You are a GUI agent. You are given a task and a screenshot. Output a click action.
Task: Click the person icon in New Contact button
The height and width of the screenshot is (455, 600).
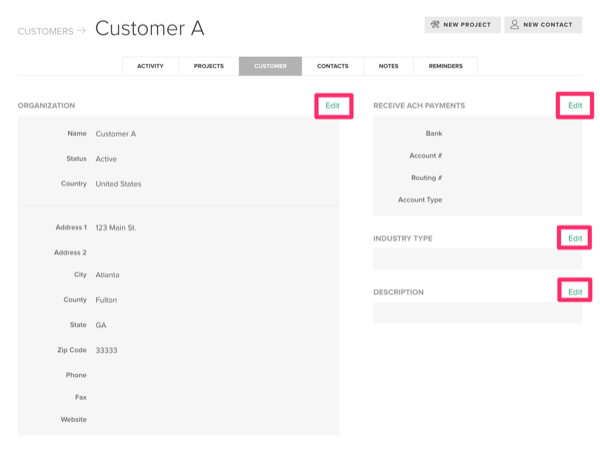(515, 24)
